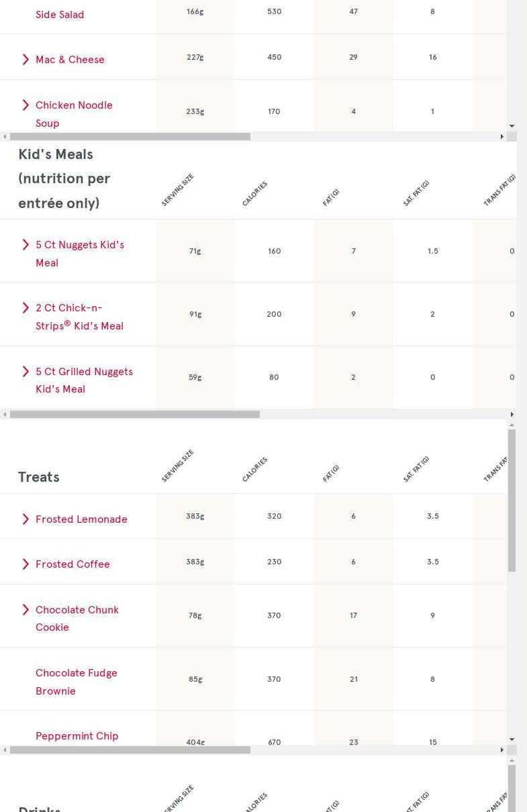Click the Treats table vertical scrollbar thumb
Screen dimensions: 527x812
point(512,500)
